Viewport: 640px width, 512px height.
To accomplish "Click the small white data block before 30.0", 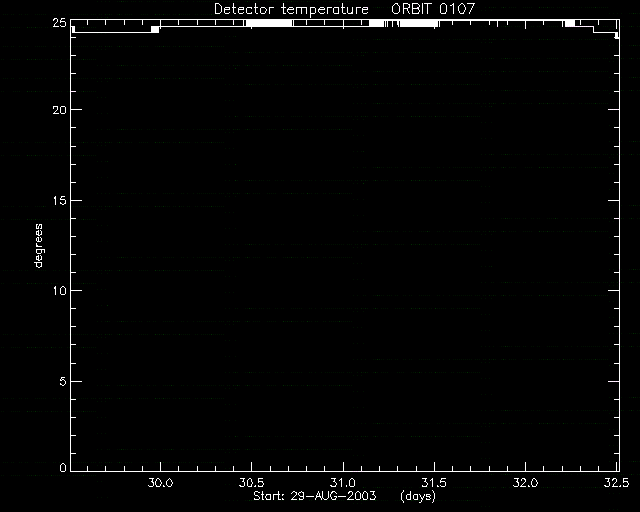I will [x=155, y=29].
